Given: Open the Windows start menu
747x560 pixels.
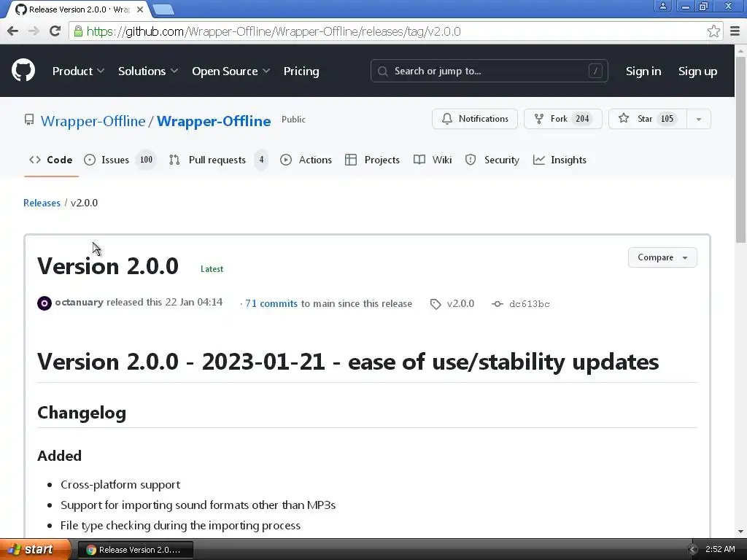Looking at the screenshot, I should coord(35,550).
